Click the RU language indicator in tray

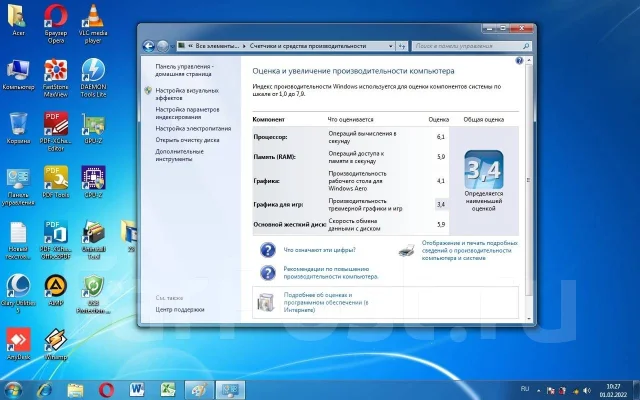pyautogui.click(x=525, y=389)
